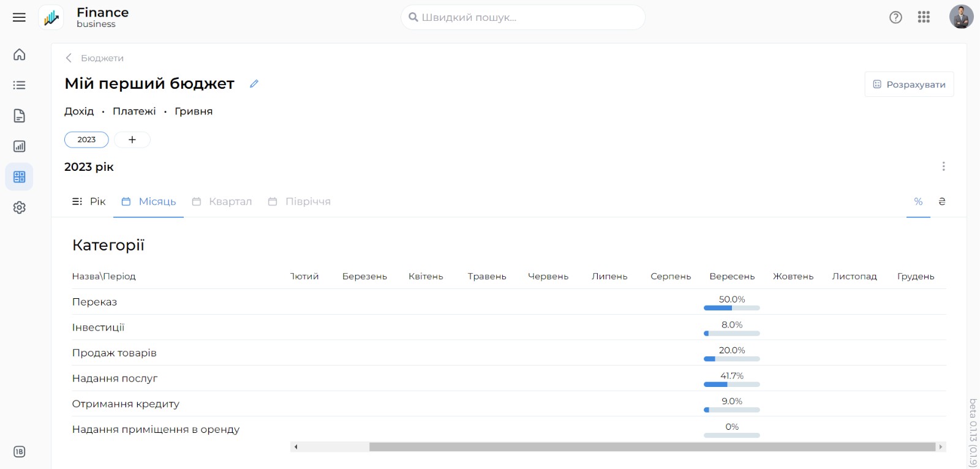The image size is (980, 469).
Task: Open the hamburger navigation menu
Action: [19, 17]
